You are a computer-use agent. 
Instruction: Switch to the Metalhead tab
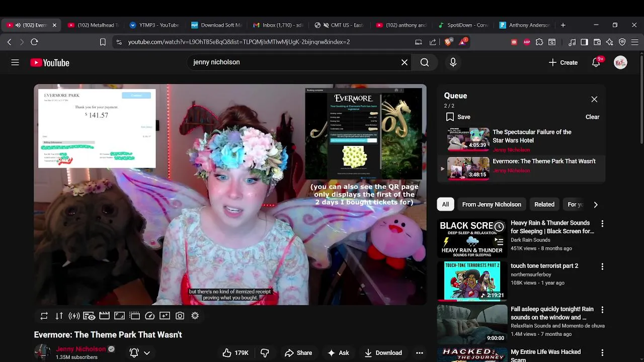click(x=94, y=25)
